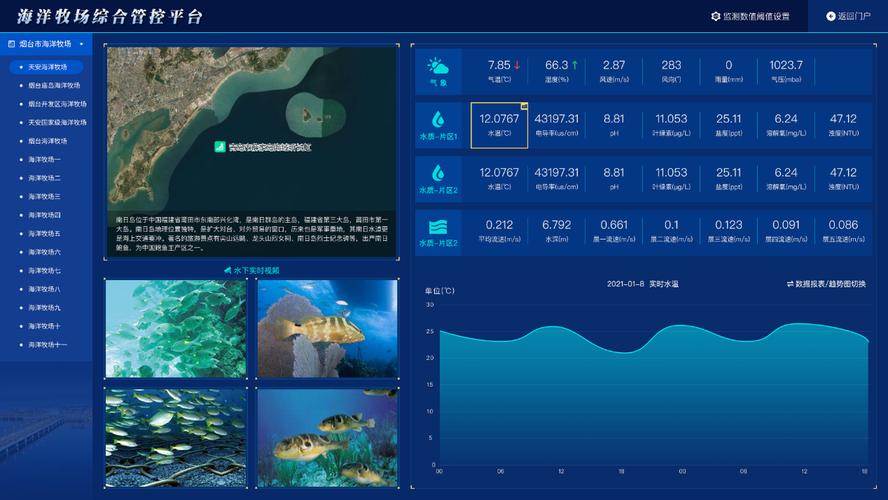888x500 pixels.
Task: Open the yellow fish over net video thumbnail
Action: click(176, 438)
